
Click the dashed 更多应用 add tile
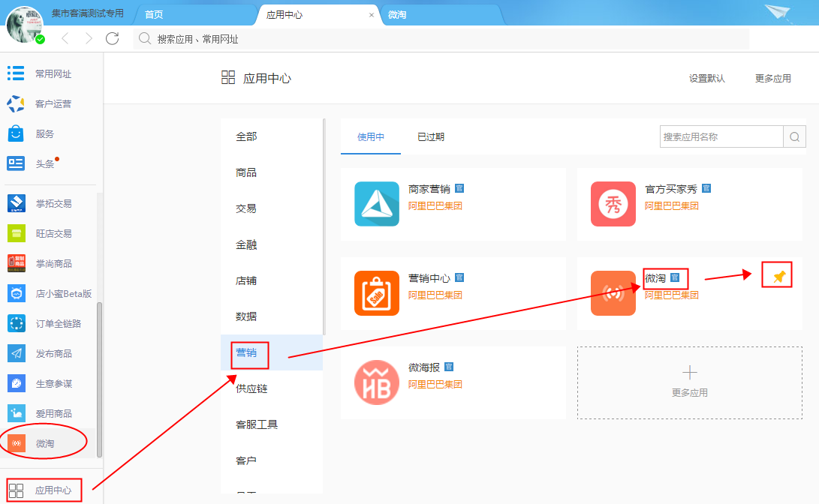pos(689,382)
